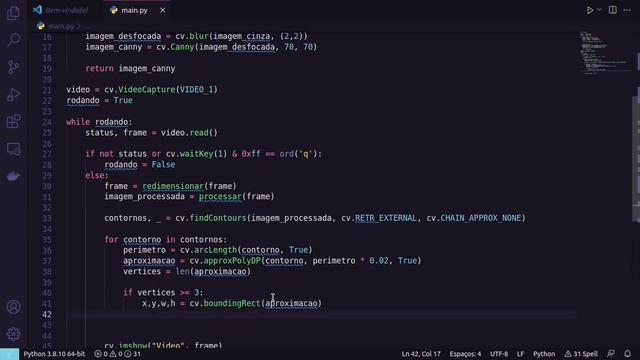640x360 pixels.
Task: Open the Manage settings gear
Action: (13, 334)
